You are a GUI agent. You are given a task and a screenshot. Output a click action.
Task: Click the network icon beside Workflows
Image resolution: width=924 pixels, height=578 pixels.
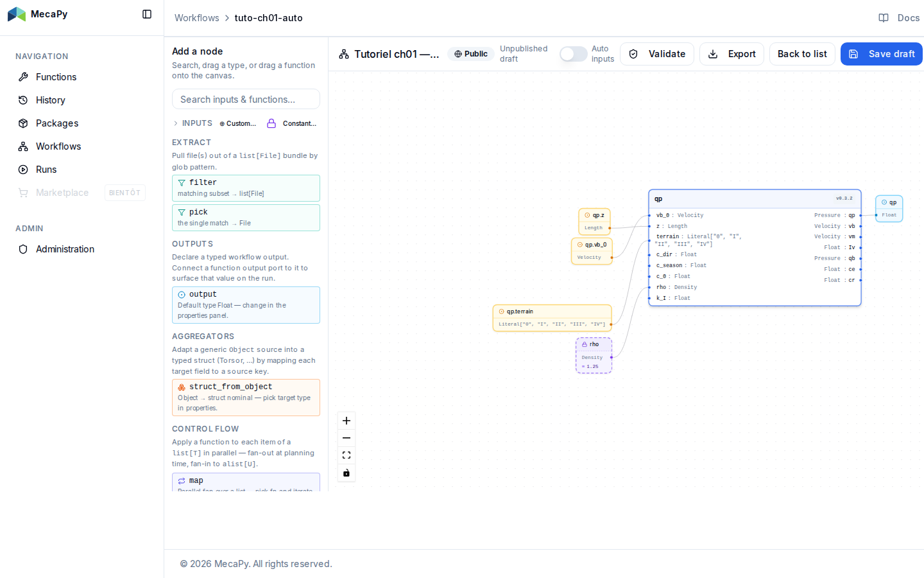point(23,146)
